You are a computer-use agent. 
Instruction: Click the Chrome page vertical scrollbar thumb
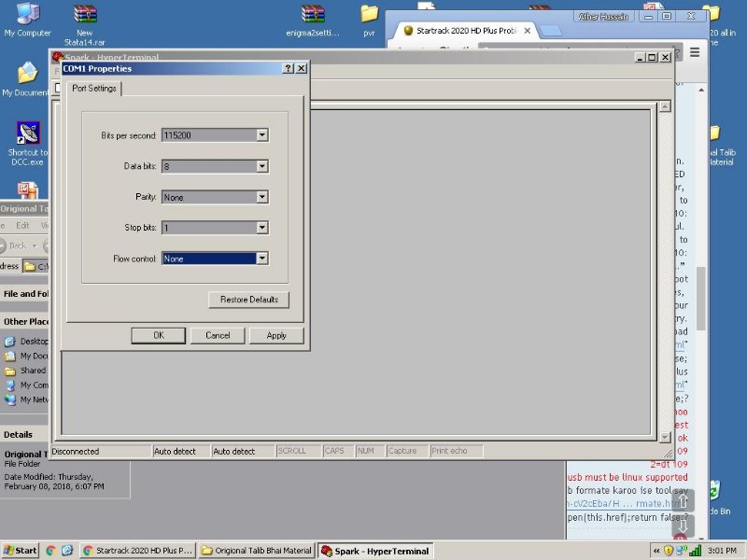[x=701, y=298]
